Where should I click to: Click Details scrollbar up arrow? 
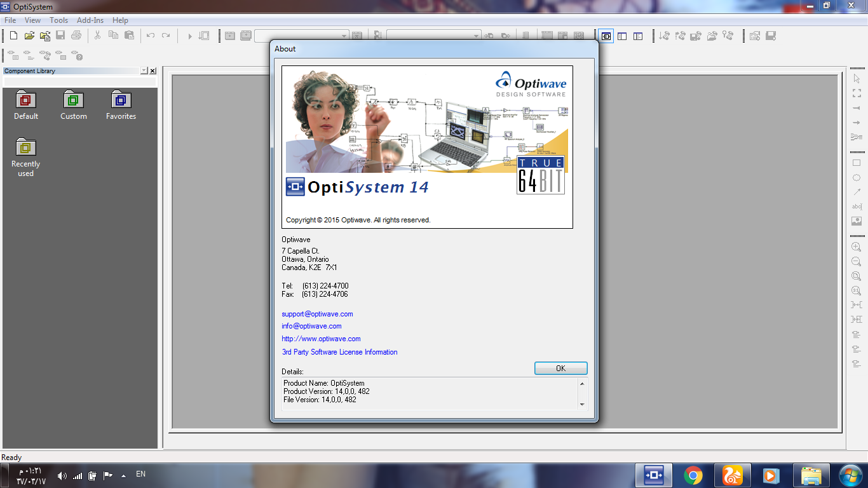[x=582, y=383]
